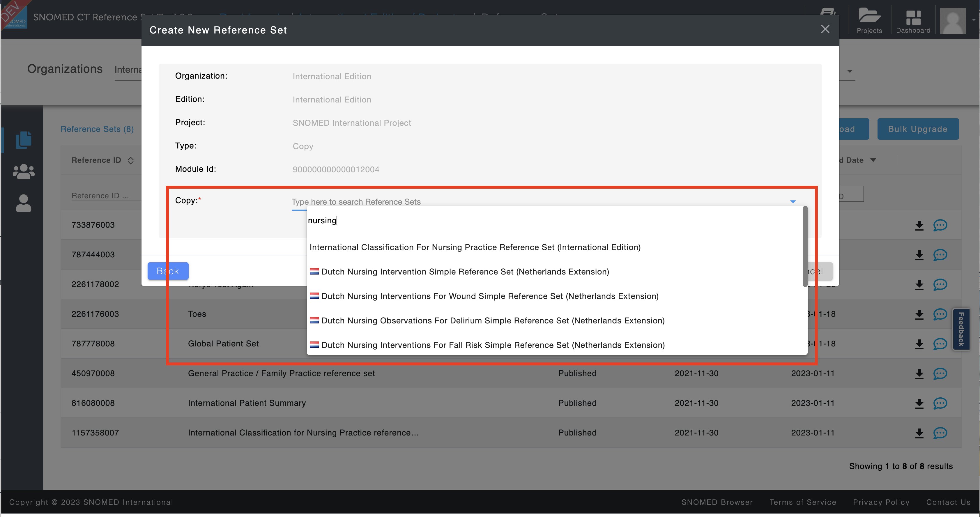Image resolution: width=980 pixels, height=517 pixels.
Task: Download the Toes reference set
Action: coord(919,315)
